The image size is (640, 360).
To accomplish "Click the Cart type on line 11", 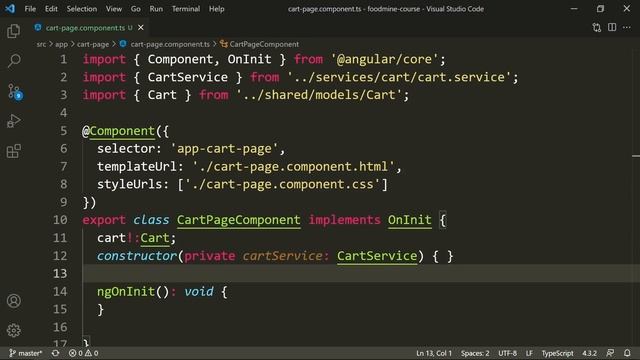I will point(155,238).
